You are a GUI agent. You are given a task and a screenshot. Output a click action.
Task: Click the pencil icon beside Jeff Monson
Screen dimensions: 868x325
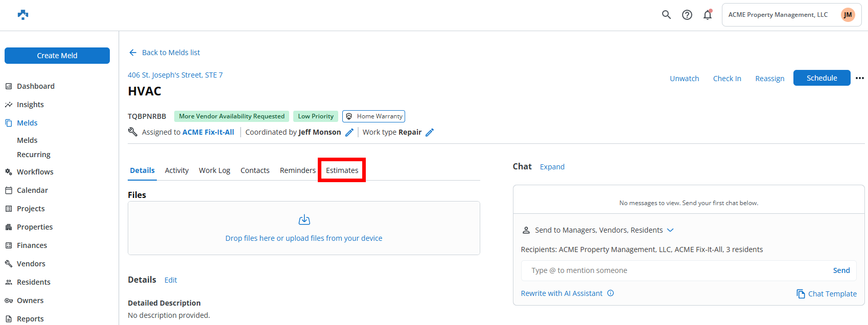tap(349, 133)
